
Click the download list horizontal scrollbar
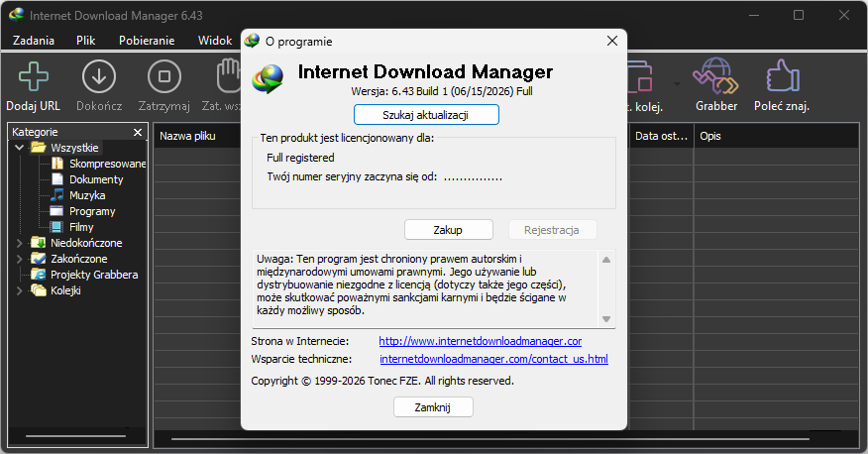pyautogui.click(x=489, y=439)
